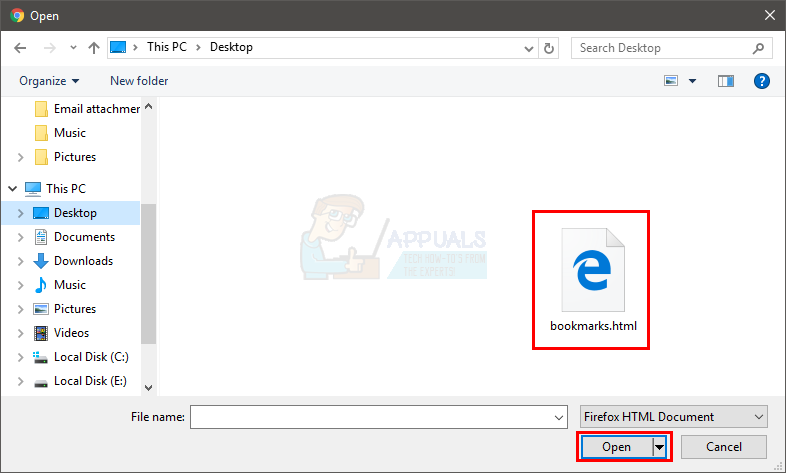
Task: Expand the Documents tree node
Action: pos(21,238)
